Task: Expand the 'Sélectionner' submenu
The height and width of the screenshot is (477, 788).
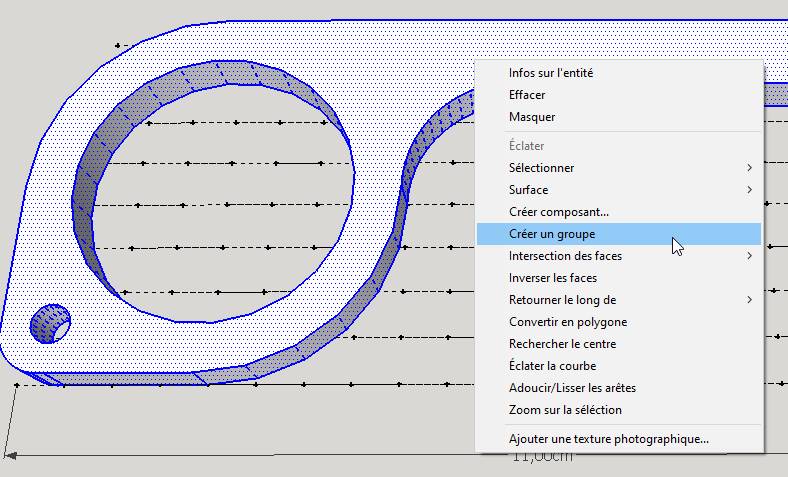Action: 541,168
